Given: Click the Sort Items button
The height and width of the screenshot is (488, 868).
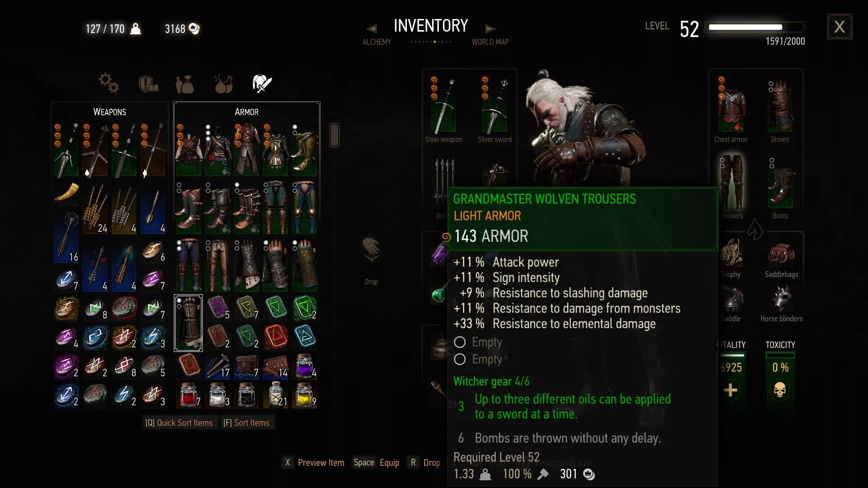Looking at the screenshot, I should pyautogui.click(x=246, y=423).
